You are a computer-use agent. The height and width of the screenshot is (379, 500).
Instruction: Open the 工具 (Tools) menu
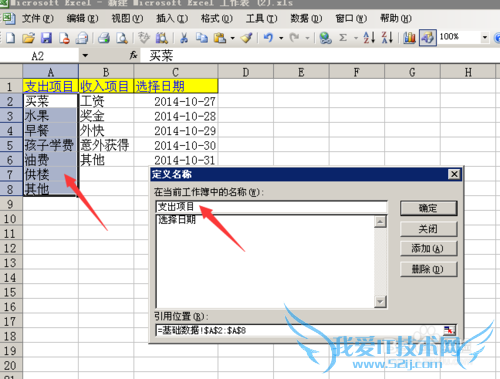point(261,18)
